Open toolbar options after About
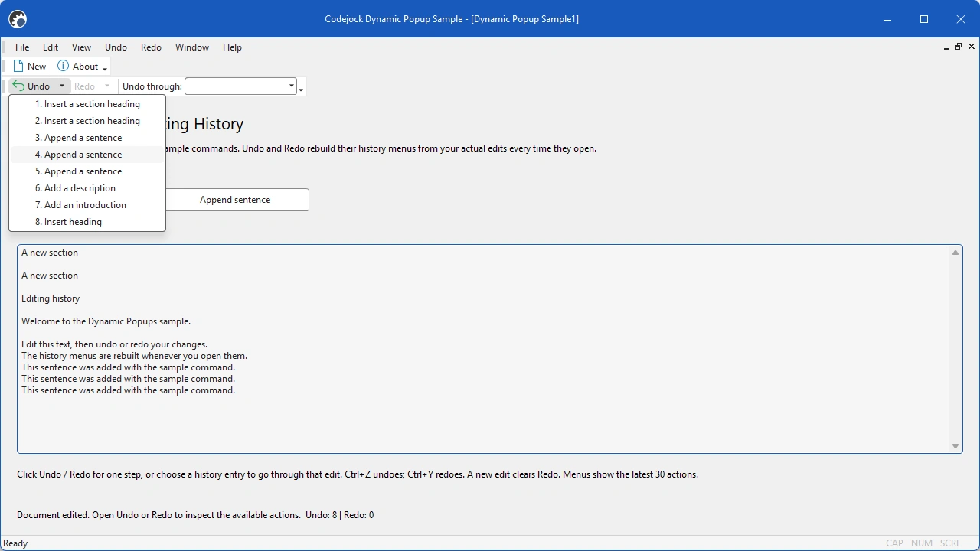This screenshot has height=551, width=980. click(105, 69)
